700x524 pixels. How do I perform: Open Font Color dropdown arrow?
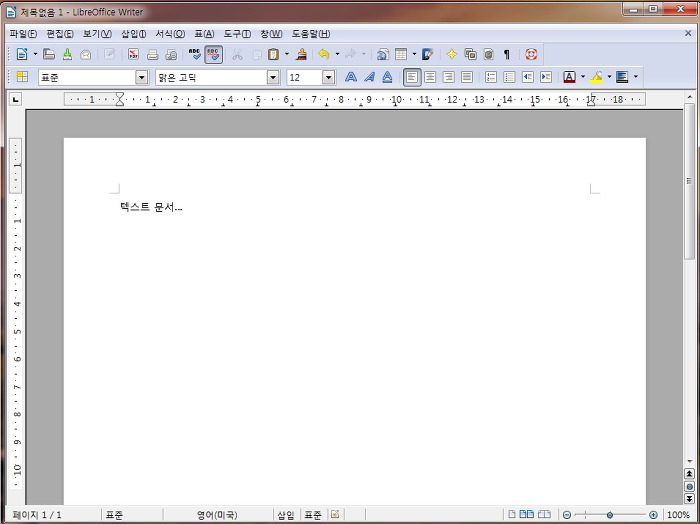click(x=583, y=77)
